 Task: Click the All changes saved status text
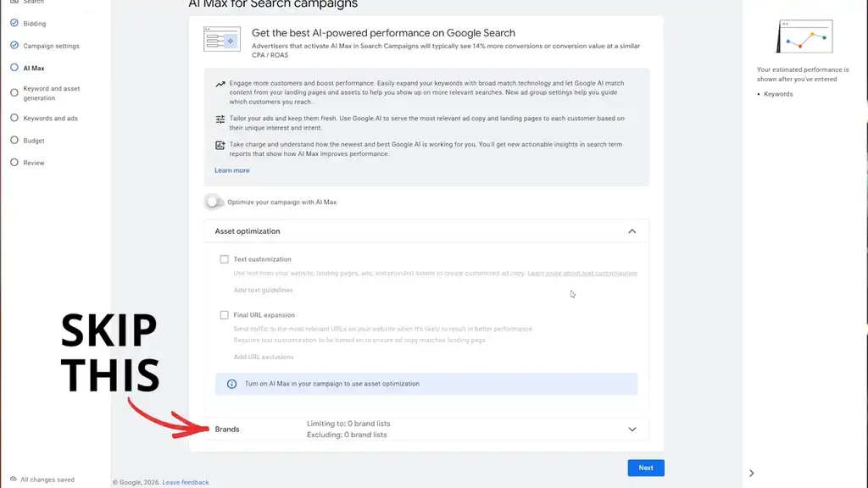(x=47, y=480)
